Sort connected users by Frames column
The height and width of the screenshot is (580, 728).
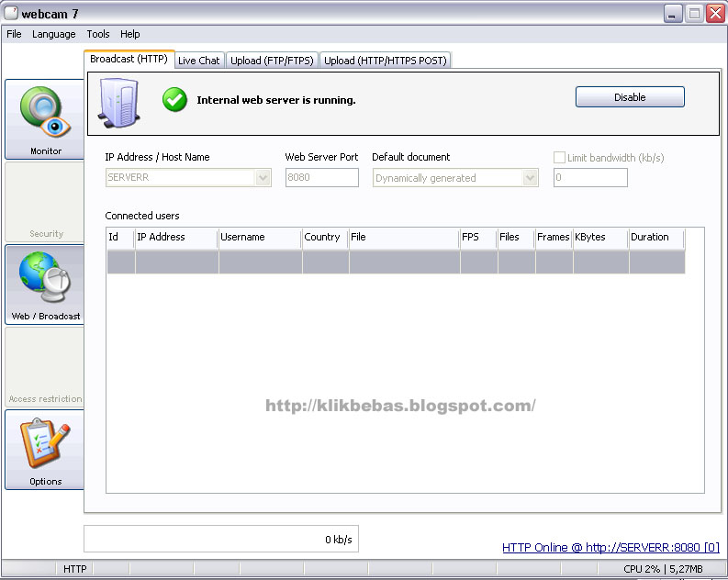(554, 237)
